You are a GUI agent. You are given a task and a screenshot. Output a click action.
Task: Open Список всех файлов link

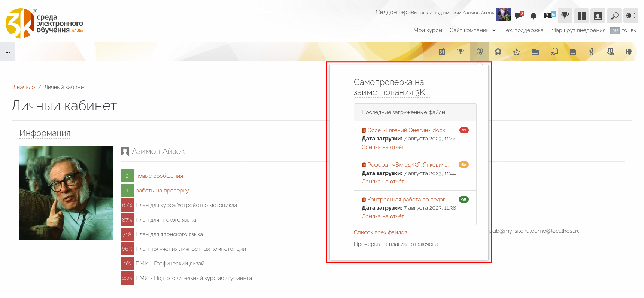point(380,232)
